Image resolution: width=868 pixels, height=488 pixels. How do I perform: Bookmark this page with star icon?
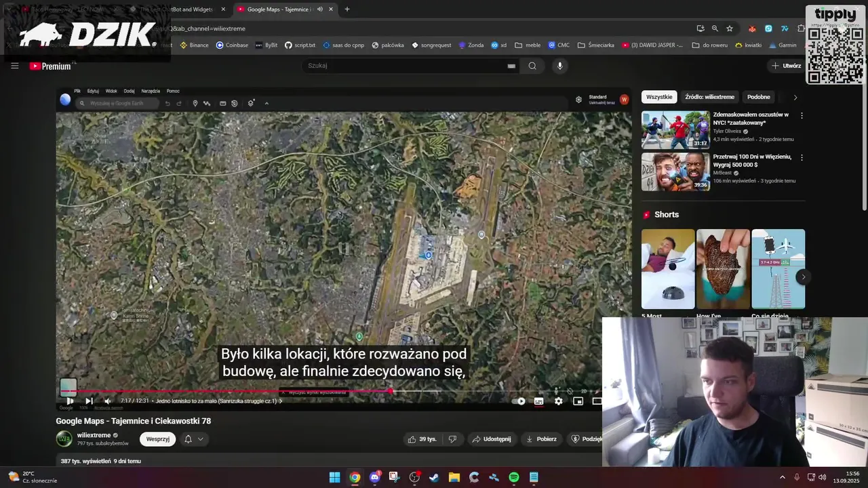(x=730, y=28)
